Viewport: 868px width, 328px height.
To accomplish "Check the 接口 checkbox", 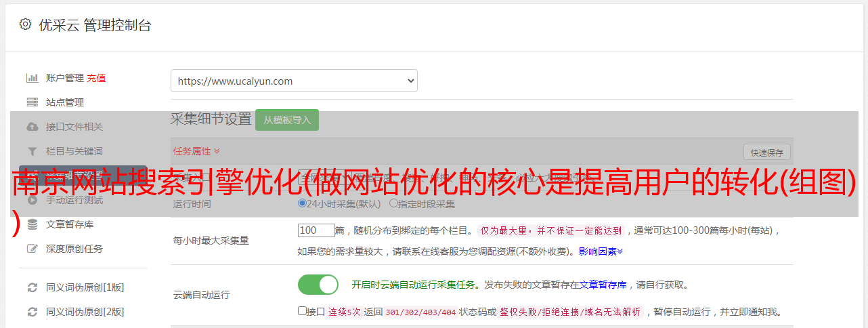I will click(x=302, y=311).
